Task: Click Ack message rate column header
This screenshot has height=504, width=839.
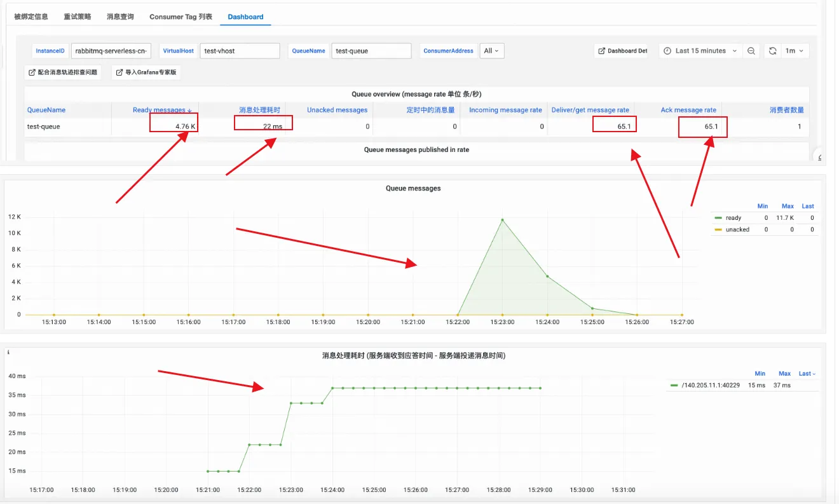Action: [688, 110]
